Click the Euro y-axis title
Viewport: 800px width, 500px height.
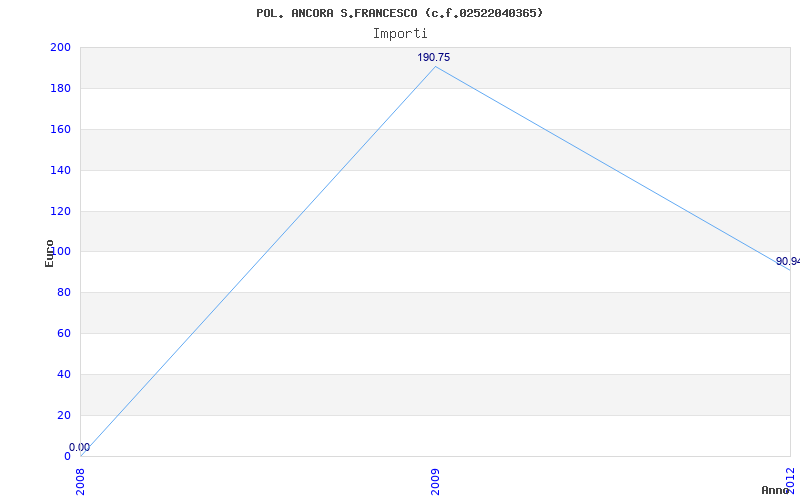pos(49,254)
